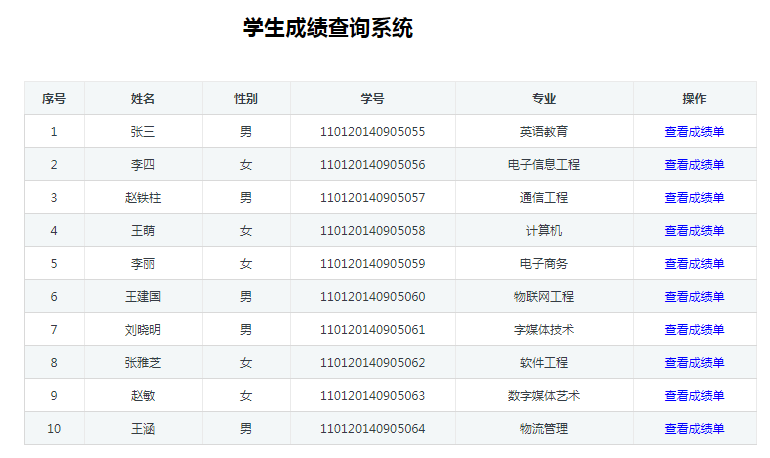Open 张雅芝's 查看成绩单 link

(694, 362)
